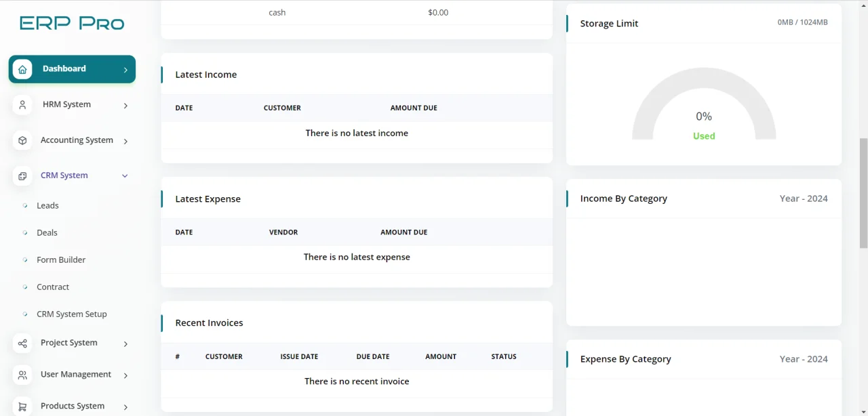Click the AMOUNT DUE column in Latest Expense
The image size is (868, 416).
(404, 232)
